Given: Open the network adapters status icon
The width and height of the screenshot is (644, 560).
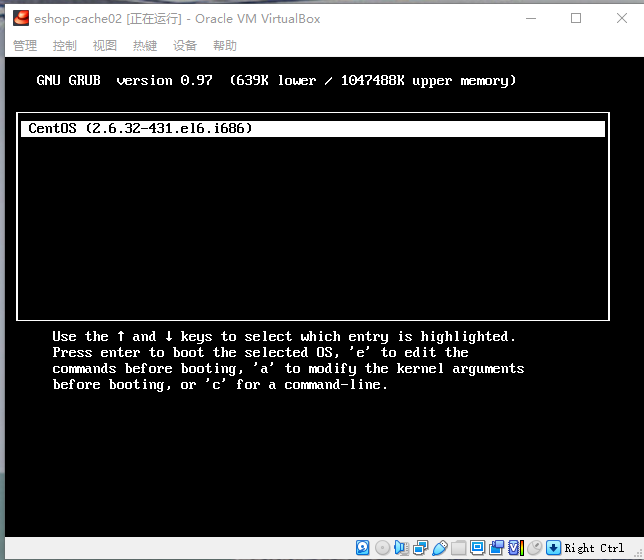Looking at the screenshot, I should coord(421,548).
